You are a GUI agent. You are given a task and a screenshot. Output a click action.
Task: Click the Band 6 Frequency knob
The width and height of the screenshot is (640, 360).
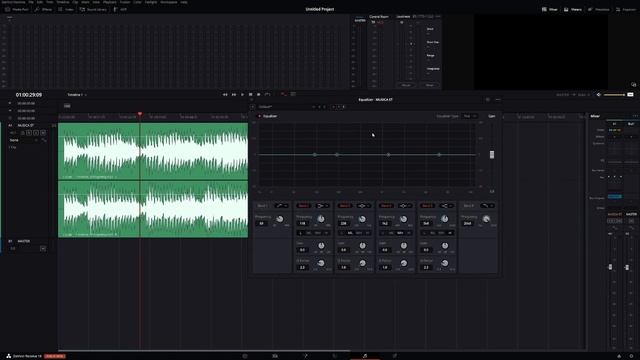(486, 219)
